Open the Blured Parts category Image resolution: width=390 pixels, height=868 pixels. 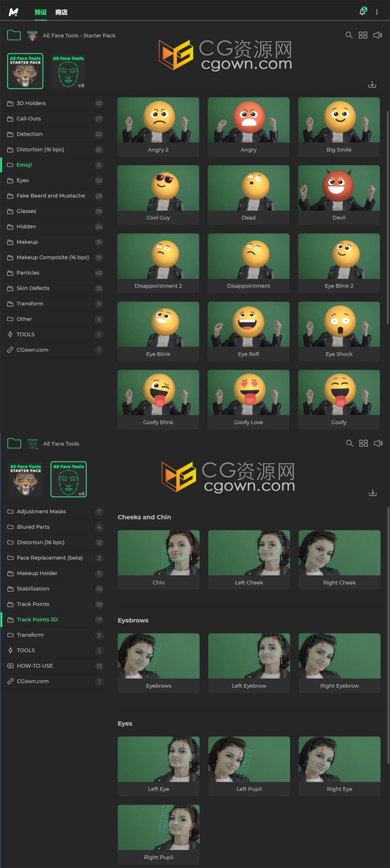click(53, 527)
